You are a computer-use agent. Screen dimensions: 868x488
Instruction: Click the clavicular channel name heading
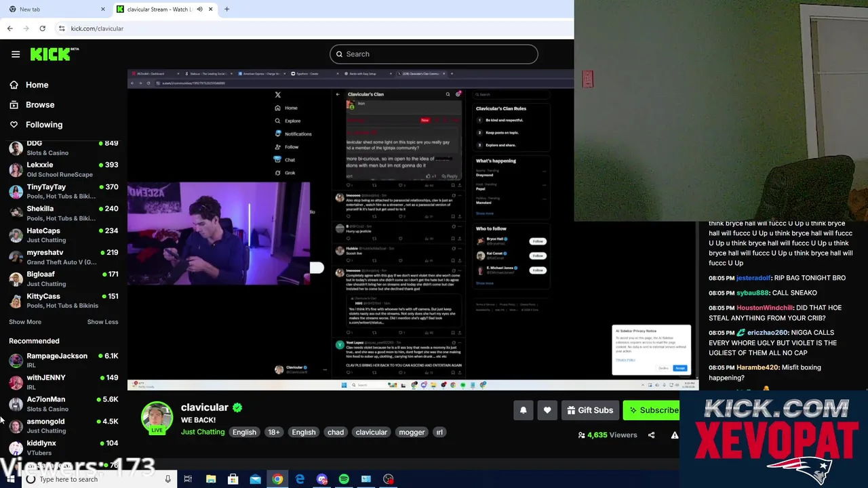point(204,407)
